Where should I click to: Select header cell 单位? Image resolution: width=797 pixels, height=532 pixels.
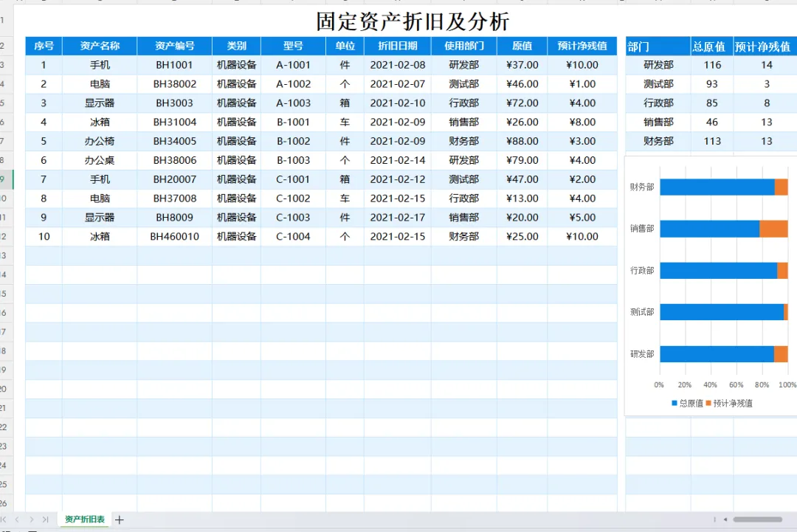click(x=345, y=46)
